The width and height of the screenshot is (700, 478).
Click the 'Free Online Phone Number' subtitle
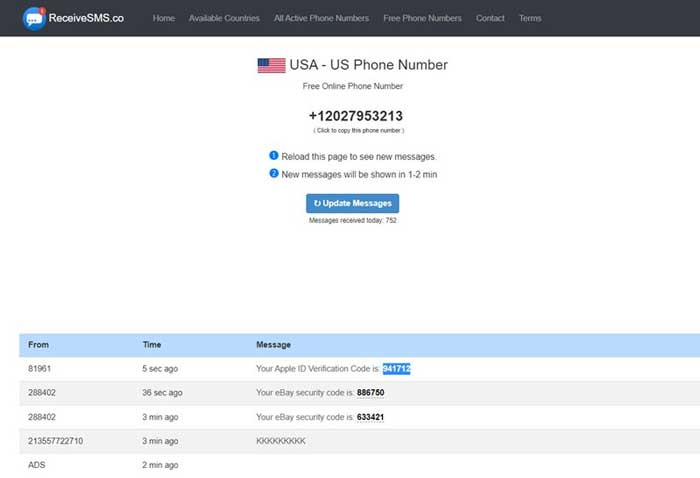[x=353, y=86]
